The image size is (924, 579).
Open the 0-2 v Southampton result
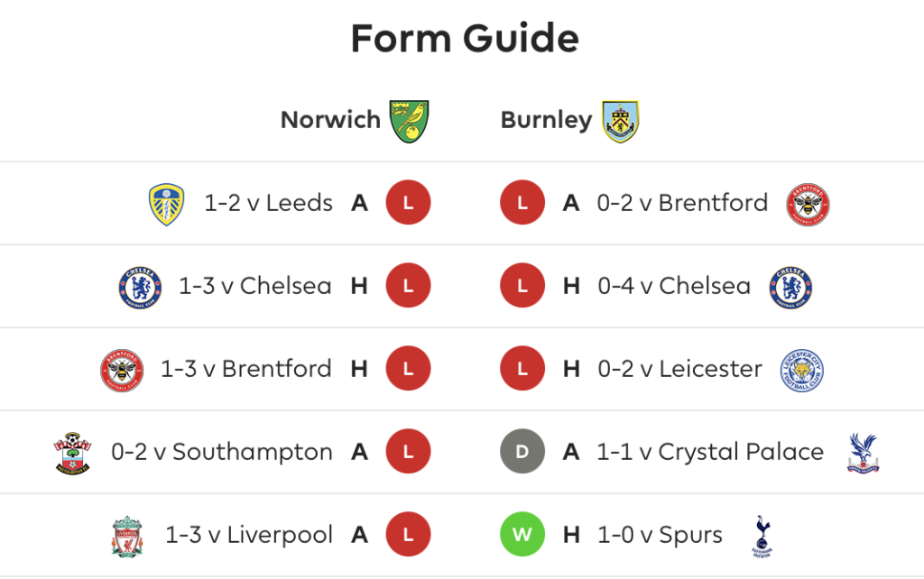tap(222, 452)
